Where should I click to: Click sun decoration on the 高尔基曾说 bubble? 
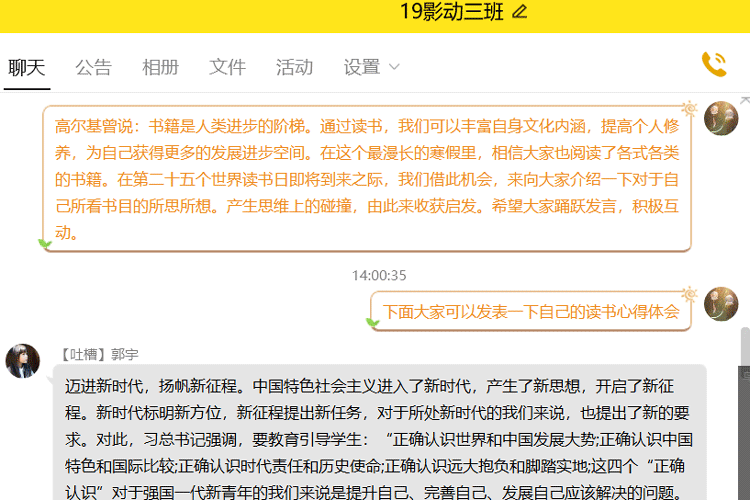pos(689,108)
